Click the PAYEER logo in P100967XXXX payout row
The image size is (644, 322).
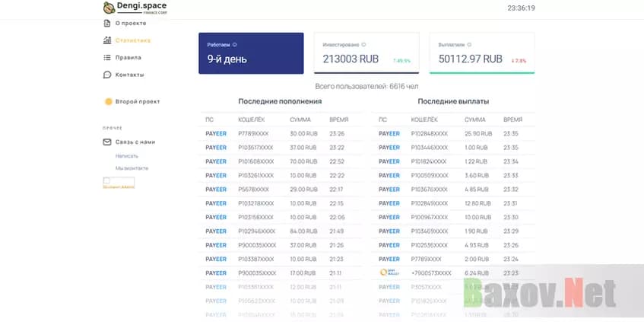389,218
